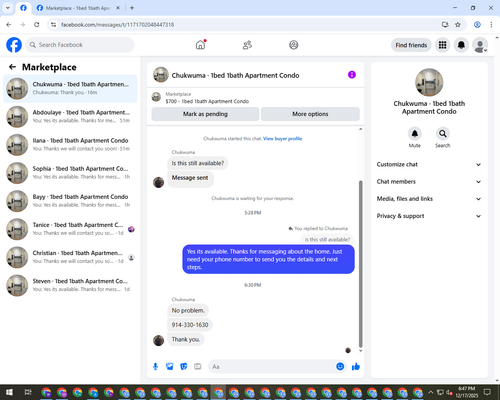
Task: Open conversation information purple icon
Action: pyautogui.click(x=352, y=75)
